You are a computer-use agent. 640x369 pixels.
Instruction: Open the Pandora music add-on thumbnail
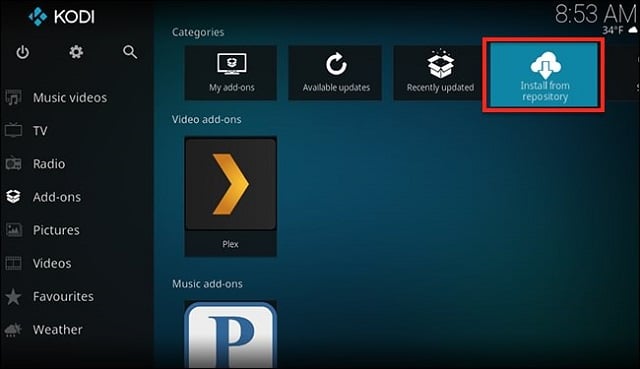(x=231, y=335)
